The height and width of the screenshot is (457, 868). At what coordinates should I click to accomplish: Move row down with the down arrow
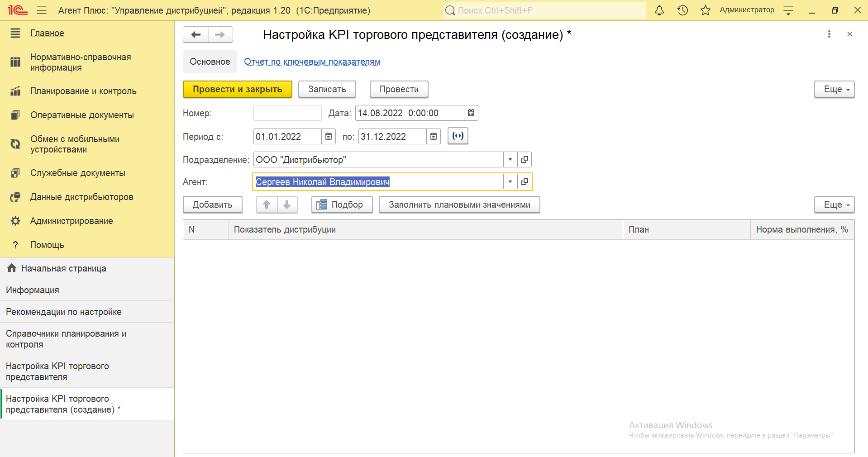287,205
